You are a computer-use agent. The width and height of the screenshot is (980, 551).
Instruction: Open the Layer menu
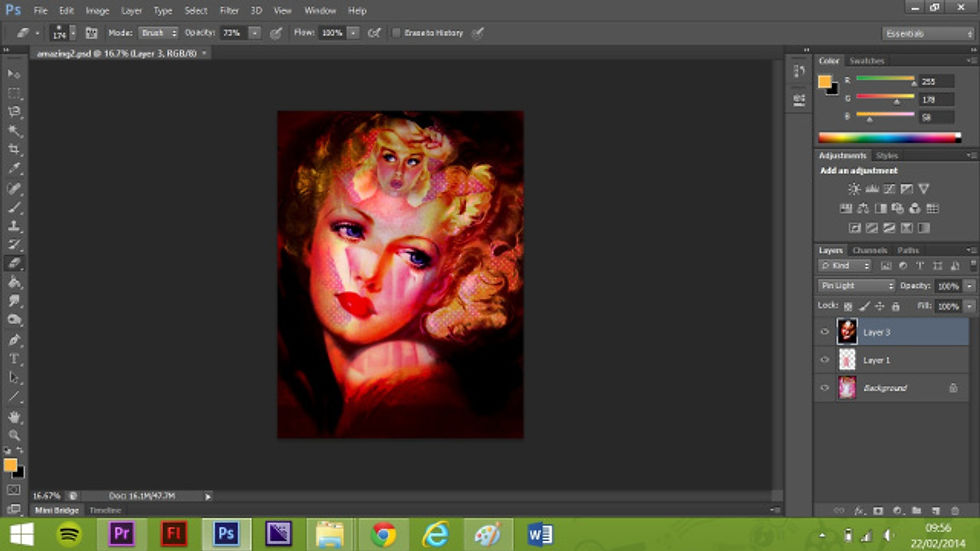(x=131, y=11)
